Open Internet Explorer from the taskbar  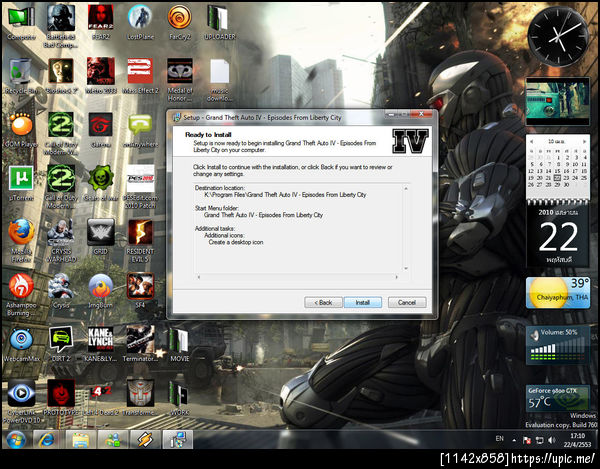tap(46, 440)
